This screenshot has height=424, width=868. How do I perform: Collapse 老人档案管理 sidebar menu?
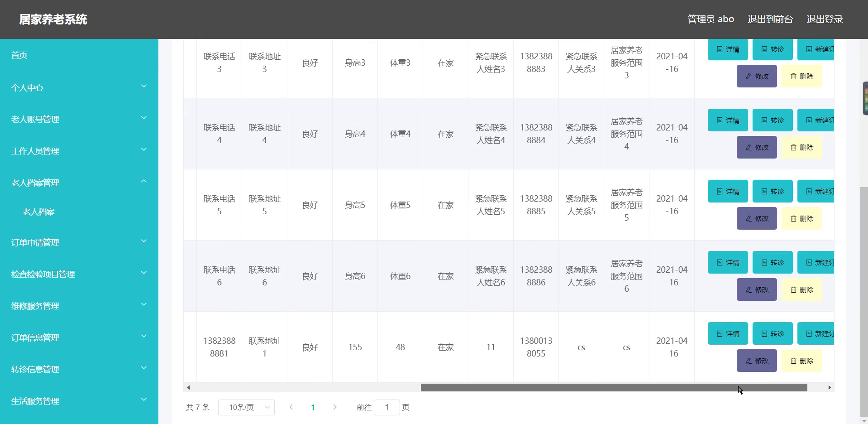[79, 183]
